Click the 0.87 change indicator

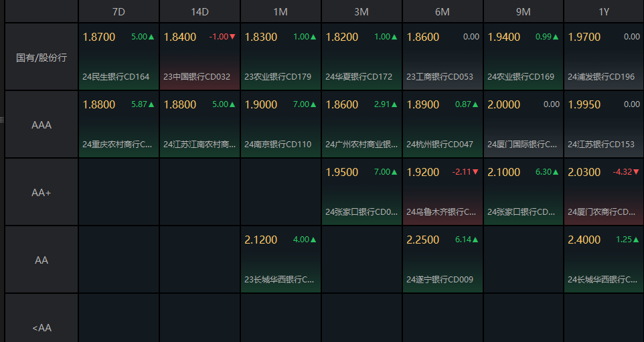coord(467,104)
